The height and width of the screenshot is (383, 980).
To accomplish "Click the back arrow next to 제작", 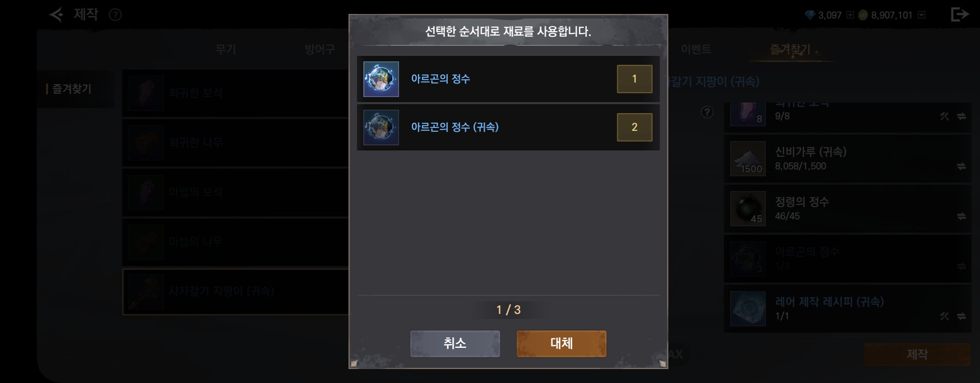I will [x=56, y=15].
